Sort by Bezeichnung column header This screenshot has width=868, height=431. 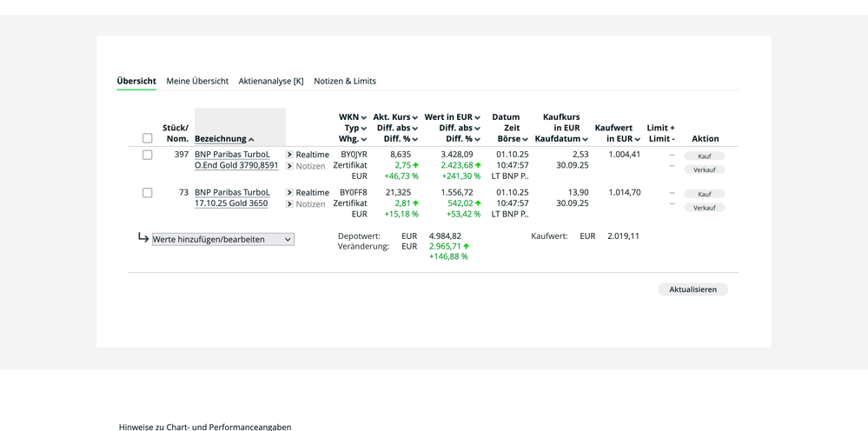point(224,139)
